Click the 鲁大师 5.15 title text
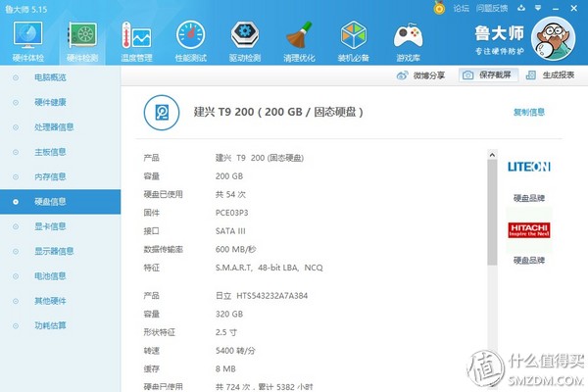This screenshot has width=588, height=392. click(x=26, y=9)
